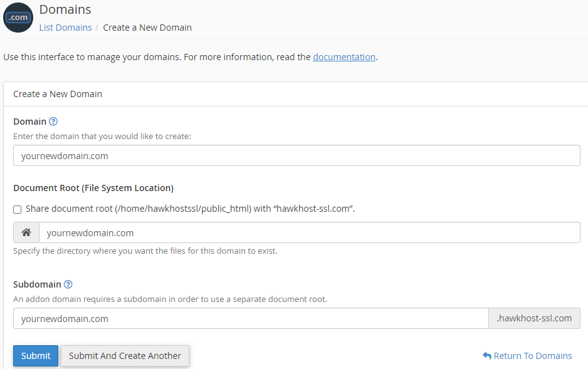The width and height of the screenshot is (588, 369).
Task: Click the Document Root (File System Location) label
Action: pyautogui.click(x=93, y=188)
